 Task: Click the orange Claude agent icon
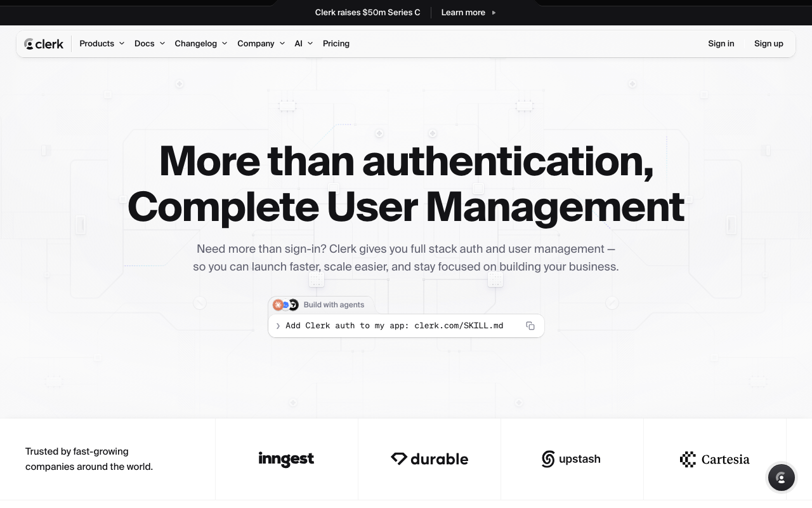click(x=278, y=305)
